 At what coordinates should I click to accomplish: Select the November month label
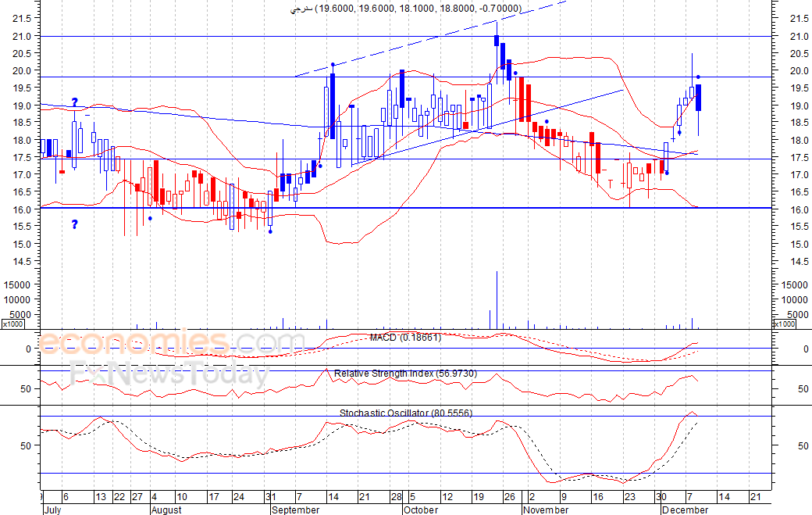(545, 510)
